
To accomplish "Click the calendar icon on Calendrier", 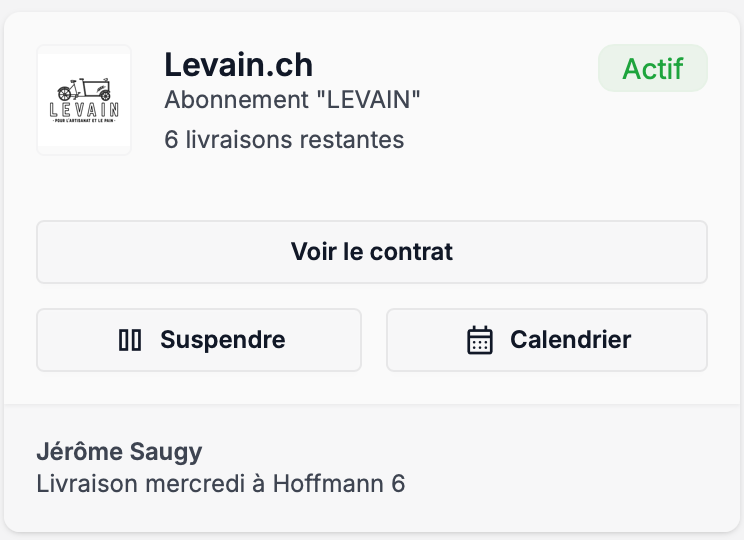I will pyautogui.click(x=480, y=340).
